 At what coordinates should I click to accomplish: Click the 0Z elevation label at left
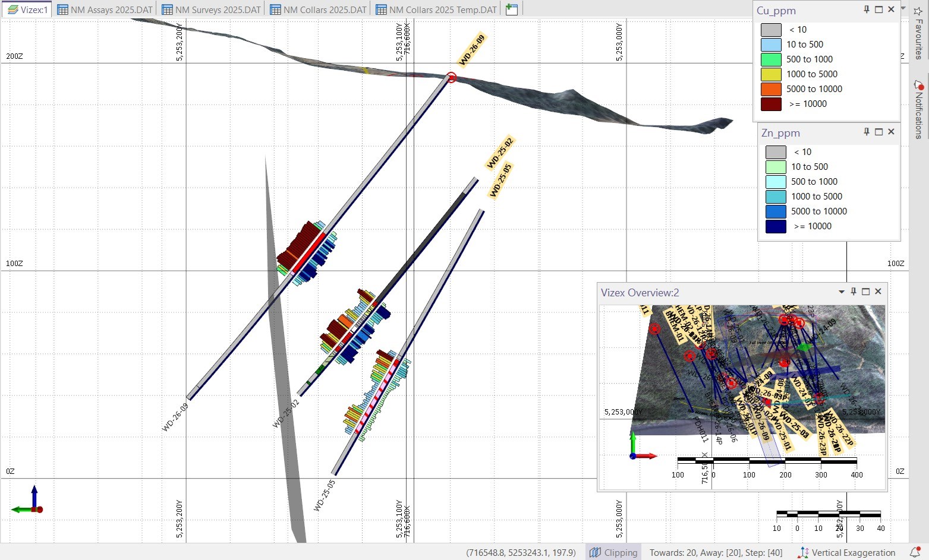[10, 472]
